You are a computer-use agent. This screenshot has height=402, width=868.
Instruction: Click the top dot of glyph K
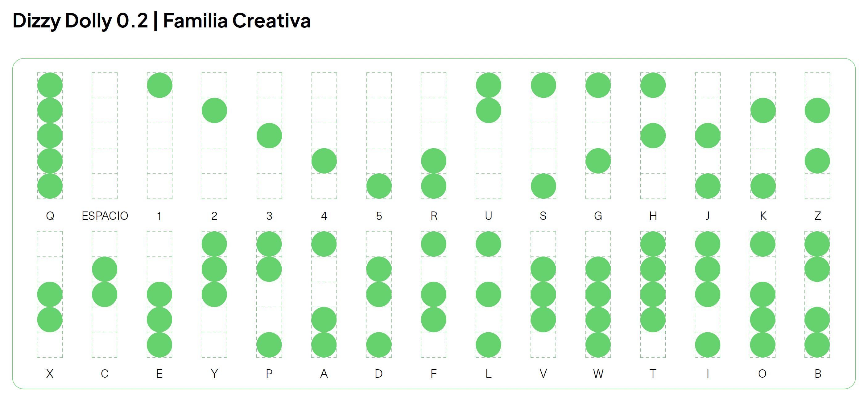click(763, 110)
